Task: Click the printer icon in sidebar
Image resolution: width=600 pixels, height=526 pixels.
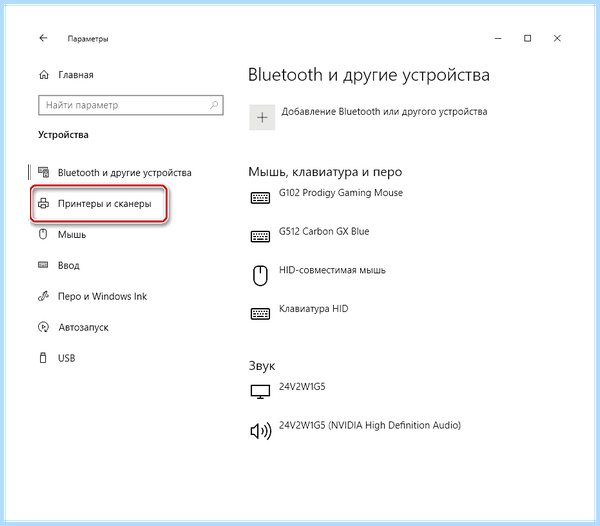Action: (x=44, y=204)
